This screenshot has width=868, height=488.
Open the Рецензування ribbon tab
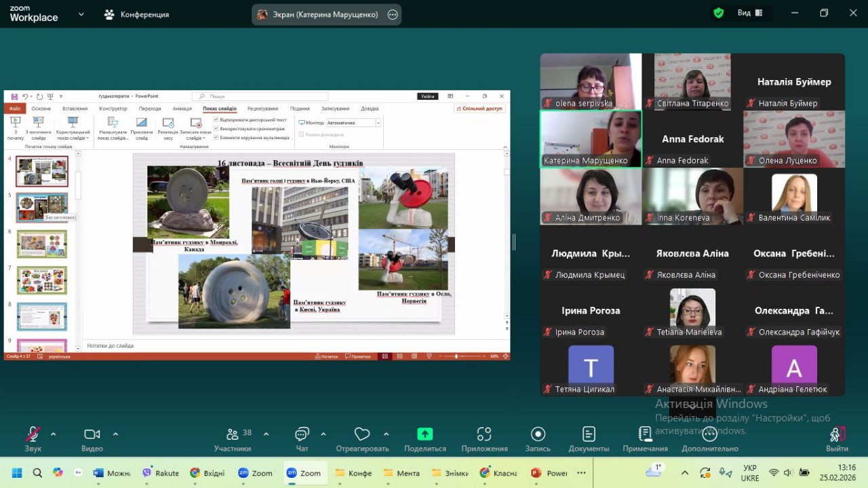pos(262,109)
